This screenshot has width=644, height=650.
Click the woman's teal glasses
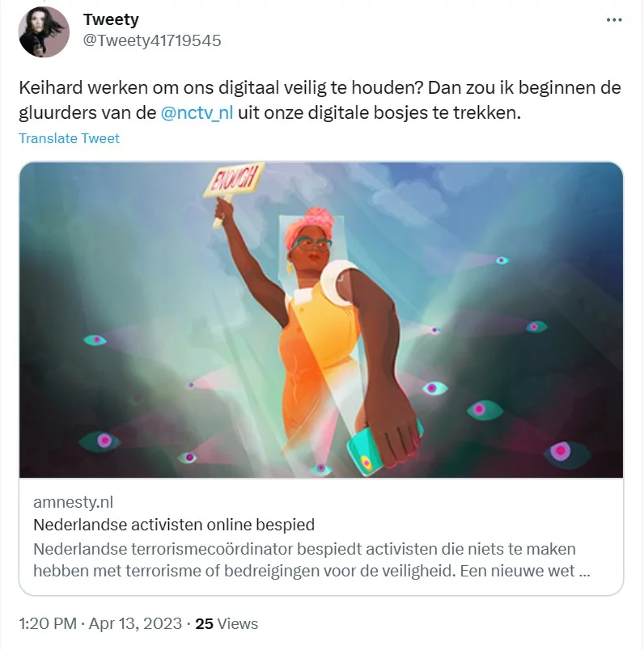point(311,244)
